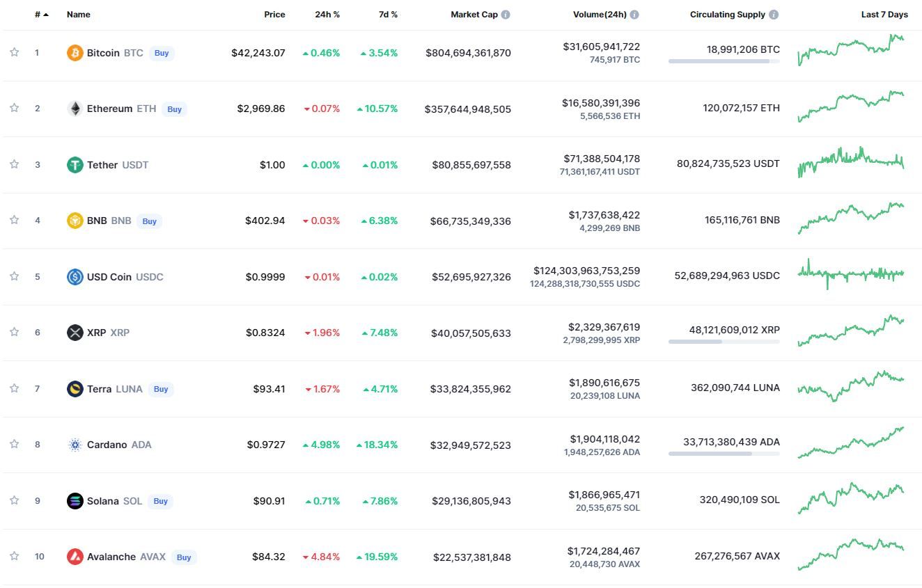Viewport: 922px width, 588px height.
Task: Open Ethereum 7-day sparkline chart
Action: 851,106
